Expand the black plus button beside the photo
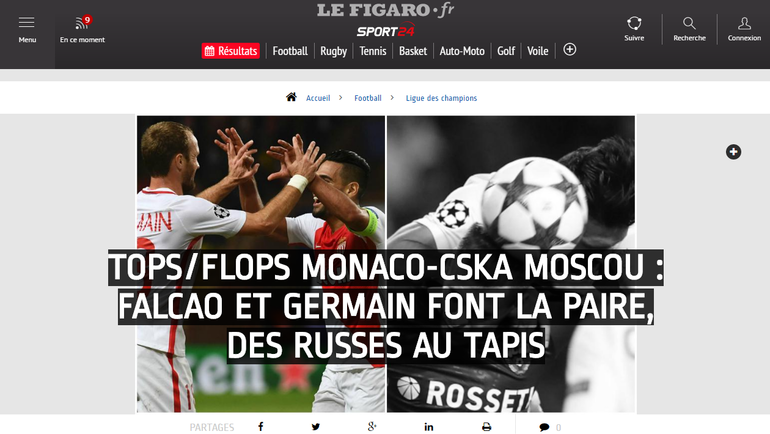770x434 pixels. 734,152
